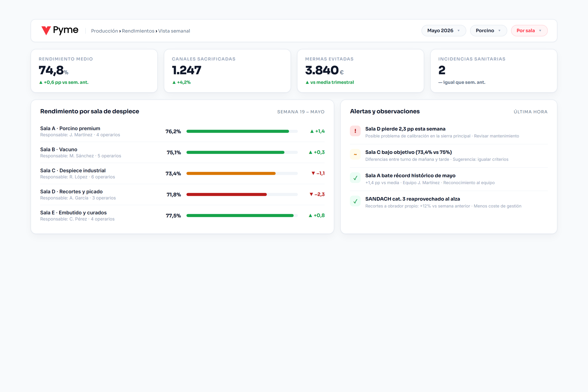This screenshot has height=392, width=588.
Task: Expand the Por sala grouping dropdown
Action: coord(529,30)
